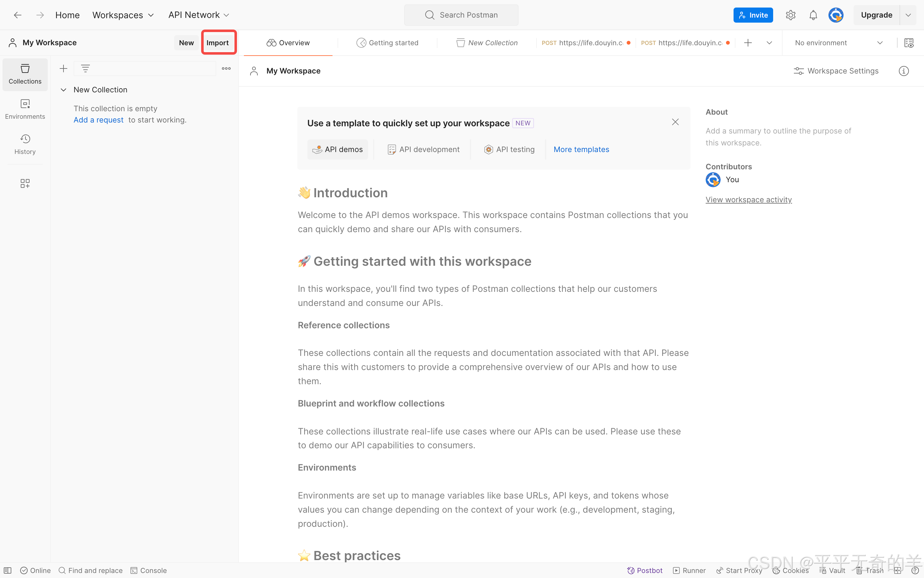924x578 pixels.
Task: Toggle the sidebar via bottom-left panel icon
Action: [x=8, y=570]
